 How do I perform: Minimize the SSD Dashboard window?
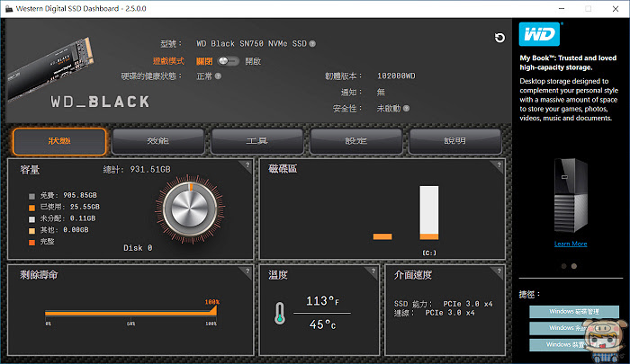[562, 8]
